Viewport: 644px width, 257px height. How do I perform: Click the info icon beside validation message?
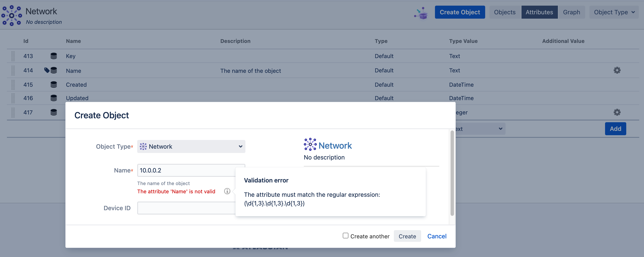point(227,191)
